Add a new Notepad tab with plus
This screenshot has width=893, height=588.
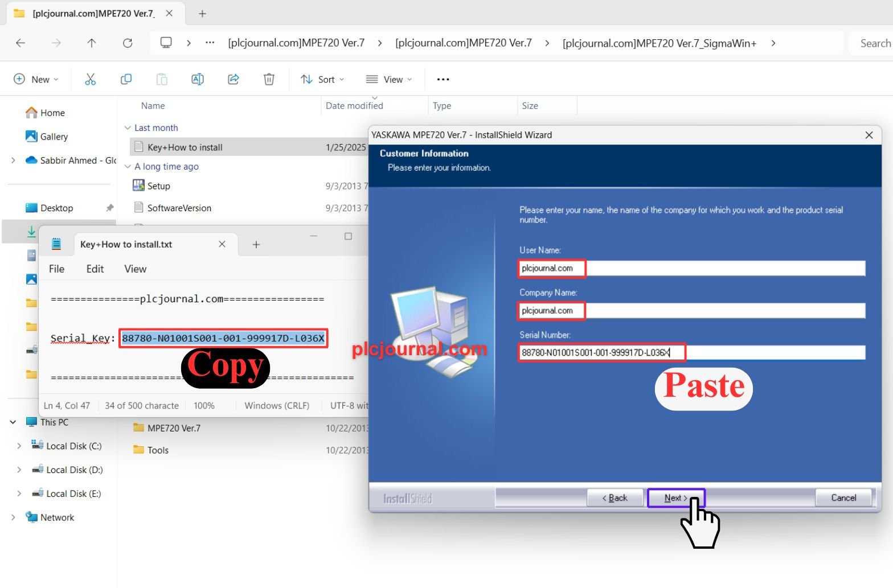pos(256,244)
